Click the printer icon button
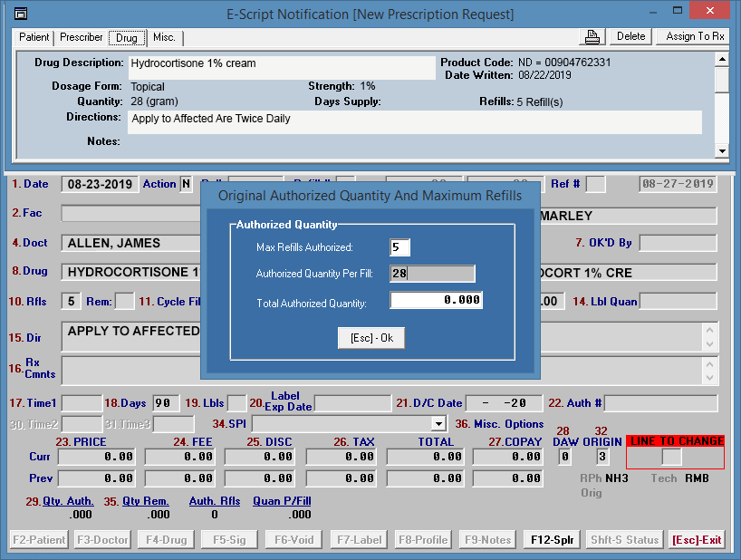The height and width of the screenshot is (560, 741). (x=592, y=36)
